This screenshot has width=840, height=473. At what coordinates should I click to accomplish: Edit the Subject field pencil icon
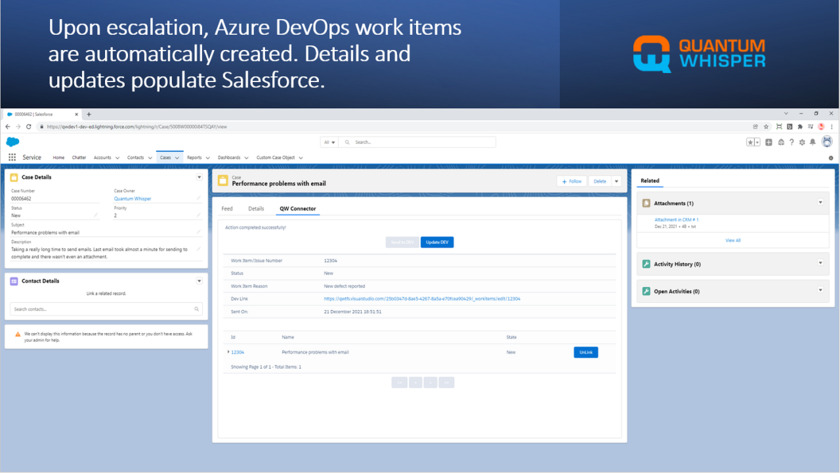(x=199, y=232)
